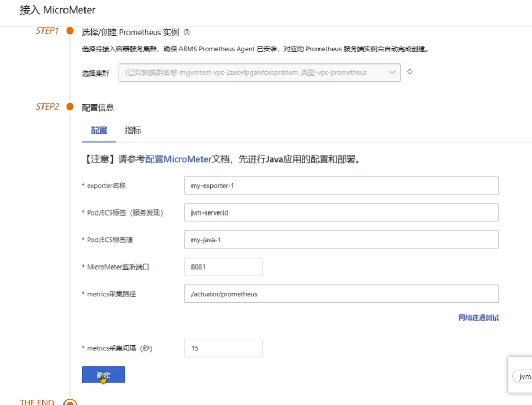Click the Pod/ECS标签 (服务发现) input field

[x=342, y=212]
